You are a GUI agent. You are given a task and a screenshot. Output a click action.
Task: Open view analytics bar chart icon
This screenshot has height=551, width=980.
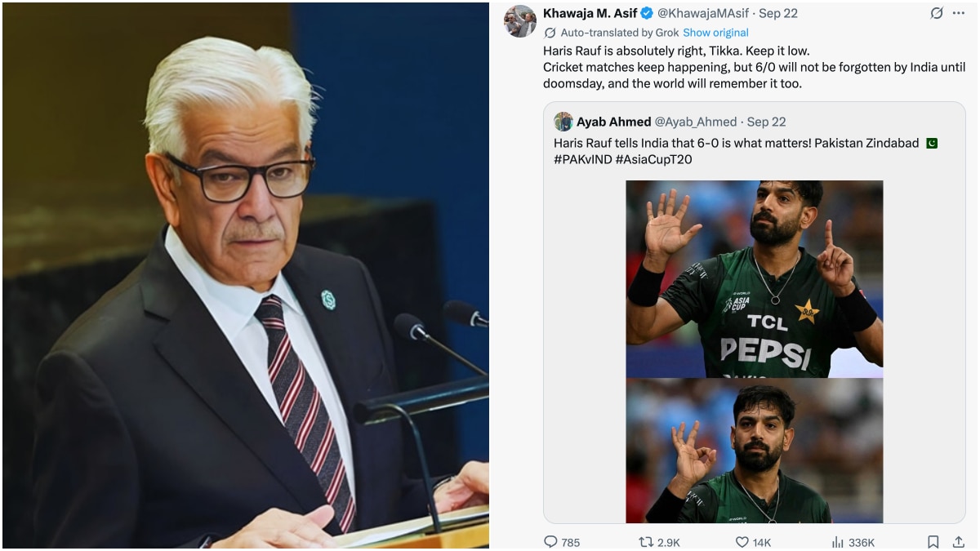(837, 542)
